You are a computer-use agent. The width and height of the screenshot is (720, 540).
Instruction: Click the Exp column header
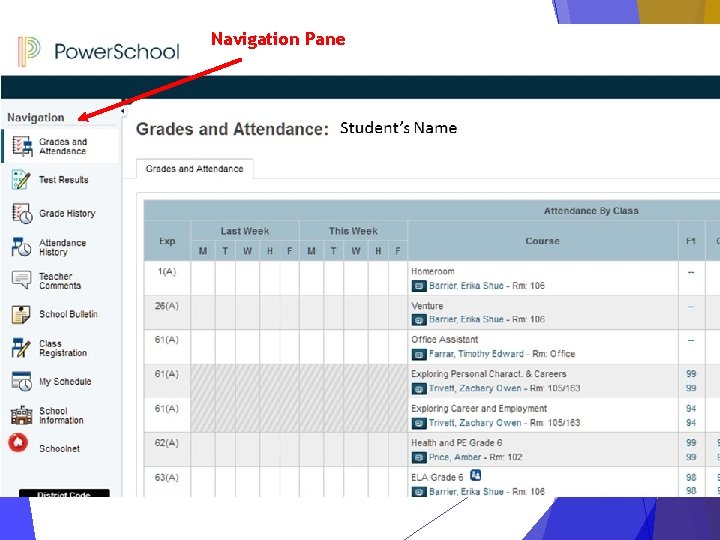pos(167,241)
